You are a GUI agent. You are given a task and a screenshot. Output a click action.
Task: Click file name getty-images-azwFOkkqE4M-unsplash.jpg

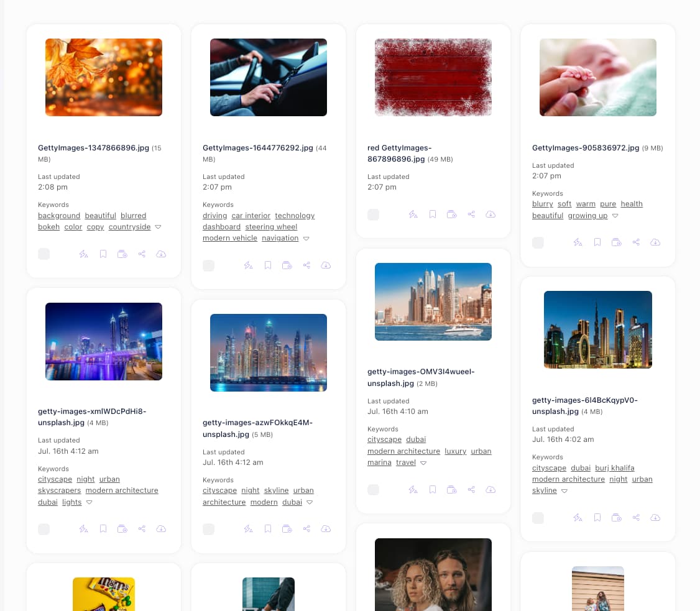tap(257, 428)
